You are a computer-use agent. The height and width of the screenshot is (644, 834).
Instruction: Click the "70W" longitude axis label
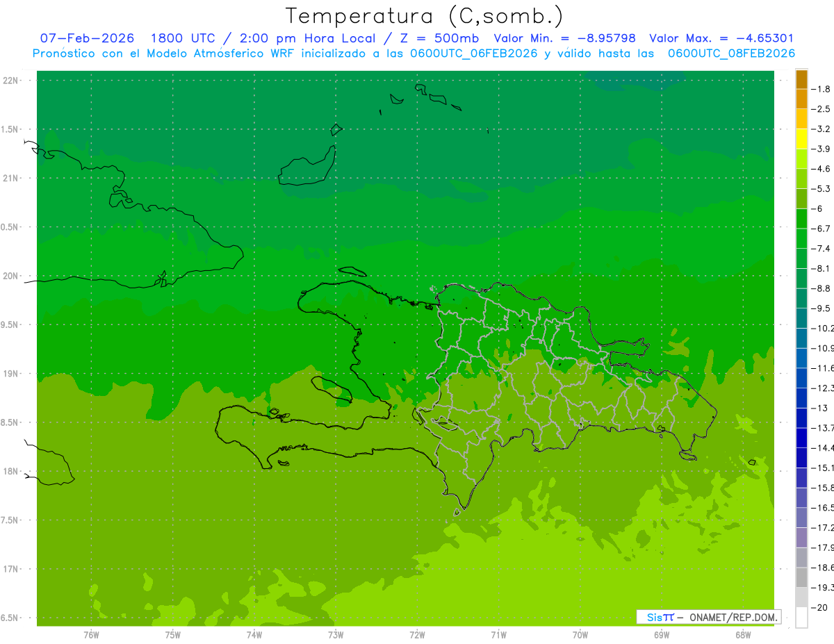point(580,635)
